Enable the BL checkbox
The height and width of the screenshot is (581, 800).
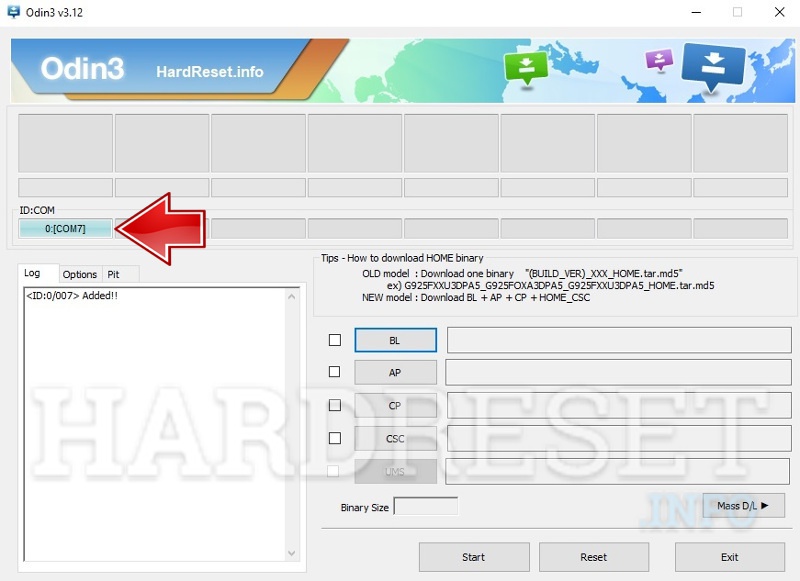(335, 340)
